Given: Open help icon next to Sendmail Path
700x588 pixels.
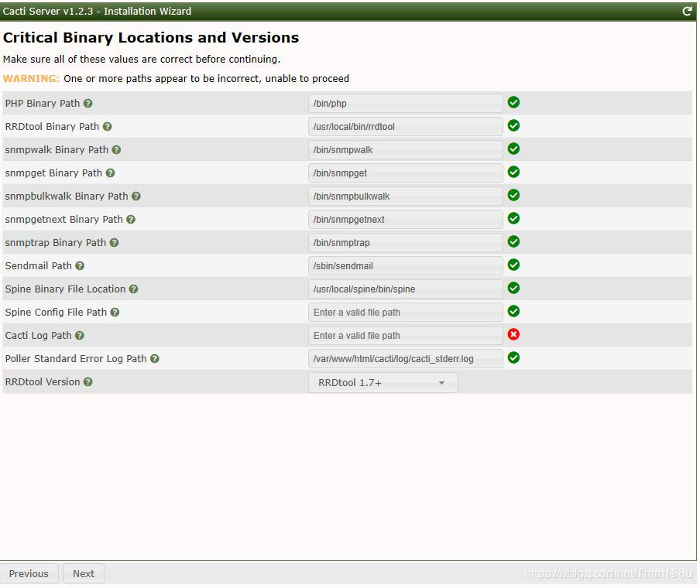Looking at the screenshot, I should pos(80,266).
